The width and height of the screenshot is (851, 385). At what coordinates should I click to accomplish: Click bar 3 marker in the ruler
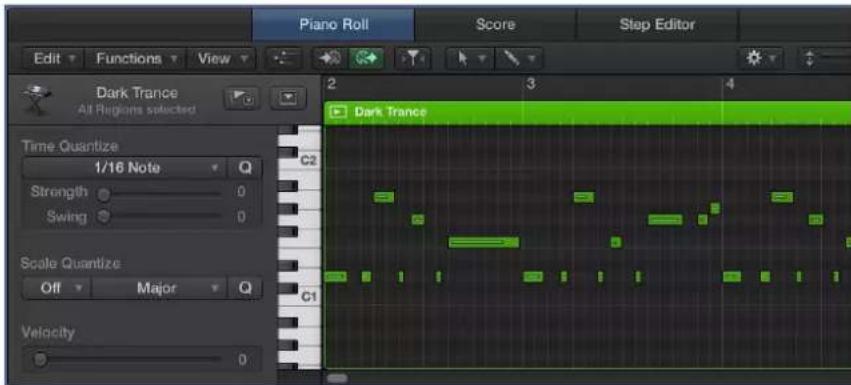tap(531, 84)
